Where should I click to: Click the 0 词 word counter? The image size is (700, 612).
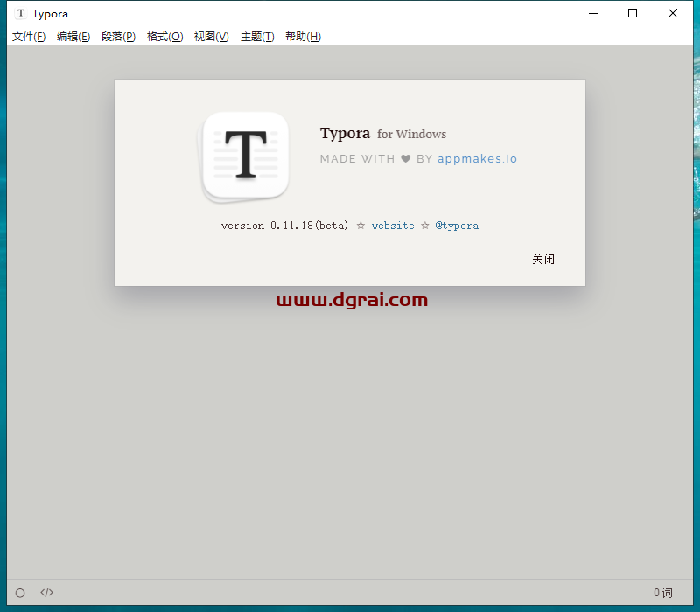tap(663, 592)
